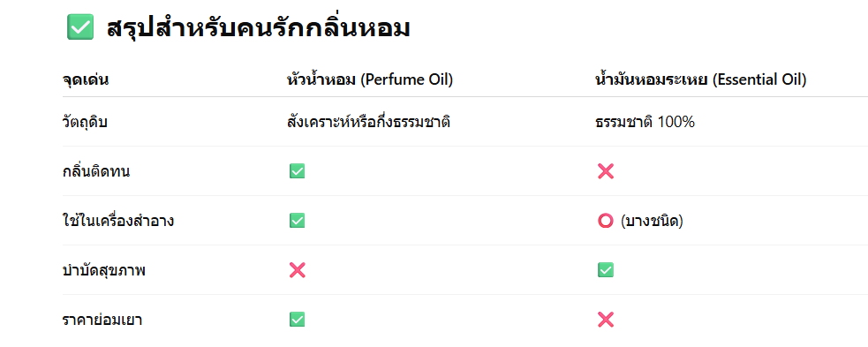Click the red cross in ราคาย่อมเยา row

(606, 320)
